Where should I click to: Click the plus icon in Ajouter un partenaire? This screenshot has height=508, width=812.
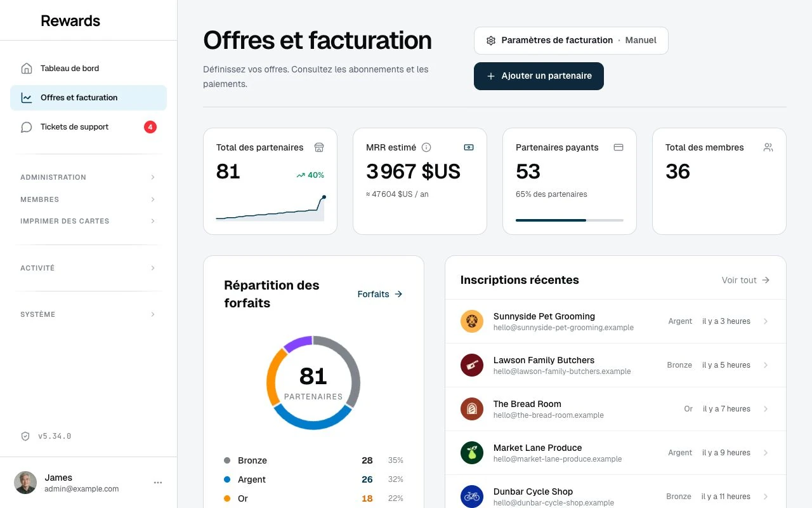(x=490, y=76)
